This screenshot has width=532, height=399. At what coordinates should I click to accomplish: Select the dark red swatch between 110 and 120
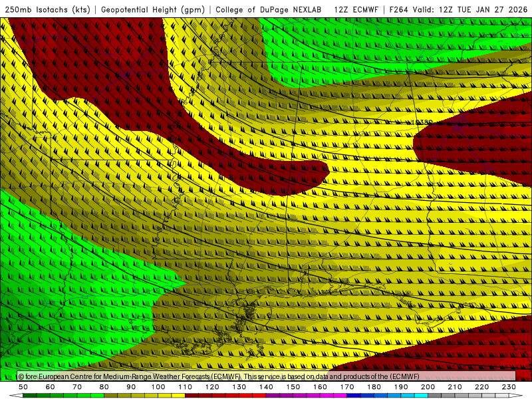click(x=192, y=396)
